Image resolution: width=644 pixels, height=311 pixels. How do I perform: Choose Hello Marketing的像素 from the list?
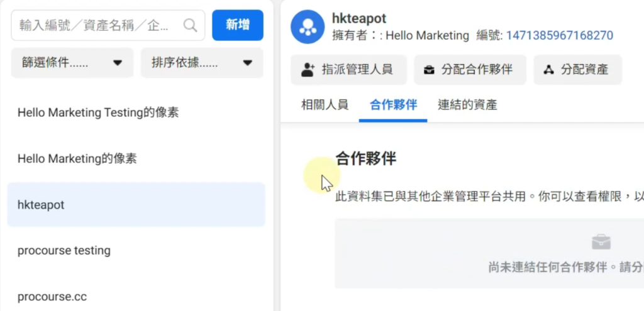click(x=77, y=159)
